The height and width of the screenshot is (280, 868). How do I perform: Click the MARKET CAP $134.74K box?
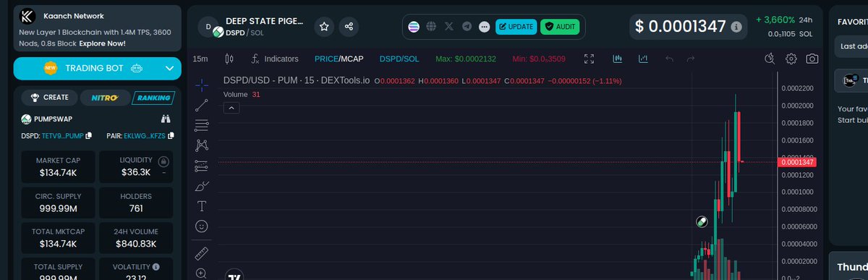pyautogui.click(x=59, y=166)
